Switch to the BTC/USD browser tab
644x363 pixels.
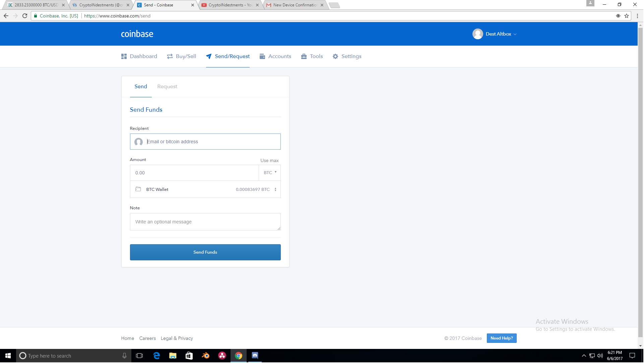click(x=36, y=5)
